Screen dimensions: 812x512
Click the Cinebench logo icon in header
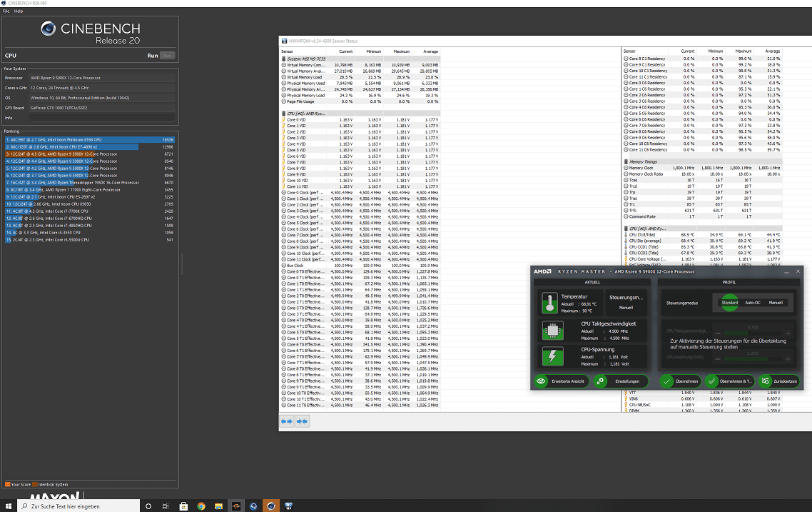(48, 29)
